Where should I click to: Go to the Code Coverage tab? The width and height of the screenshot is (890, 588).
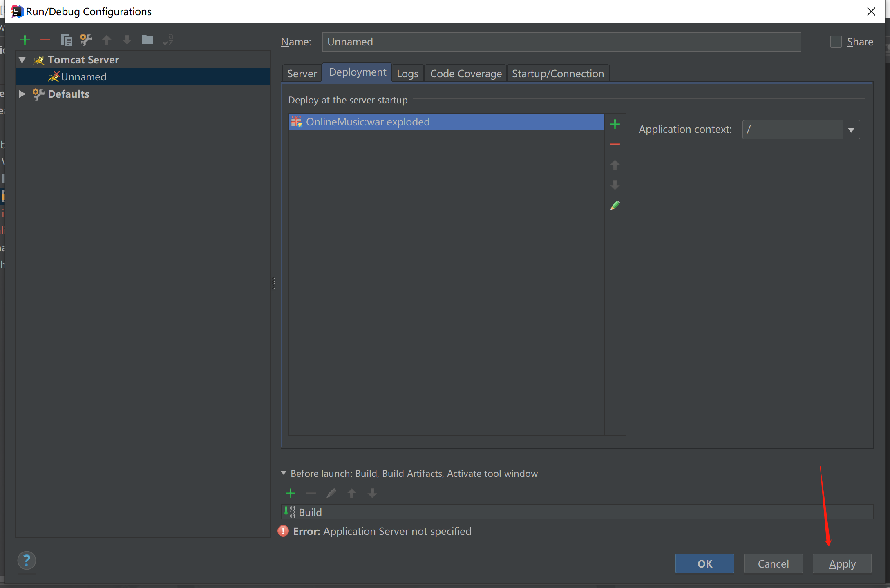466,74
